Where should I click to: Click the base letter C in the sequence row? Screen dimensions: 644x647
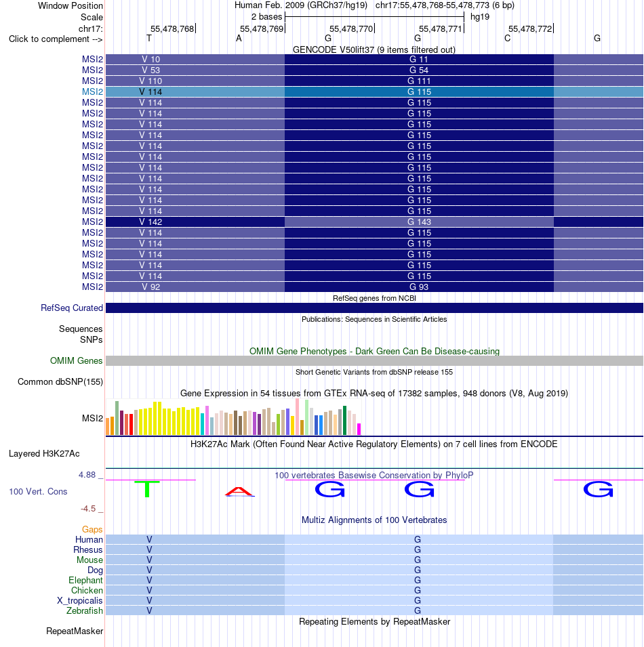click(507, 39)
